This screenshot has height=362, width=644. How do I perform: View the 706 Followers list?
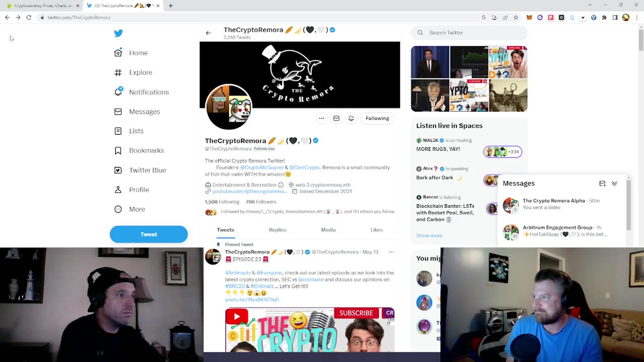(x=261, y=202)
